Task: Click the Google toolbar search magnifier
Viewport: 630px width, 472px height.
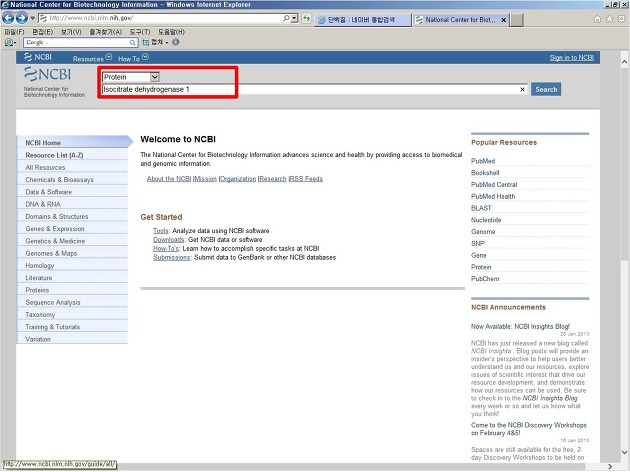Action: click(x=133, y=43)
